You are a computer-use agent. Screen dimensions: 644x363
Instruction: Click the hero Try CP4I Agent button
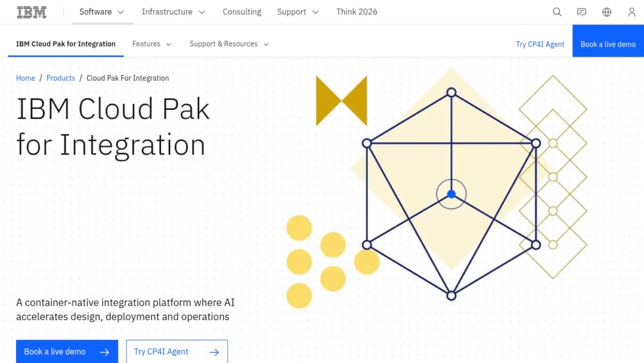pos(177,352)
